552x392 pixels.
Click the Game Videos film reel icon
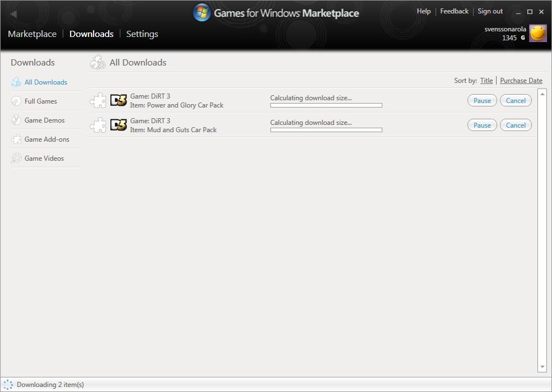pyautogui.click(x=16, y=158)
